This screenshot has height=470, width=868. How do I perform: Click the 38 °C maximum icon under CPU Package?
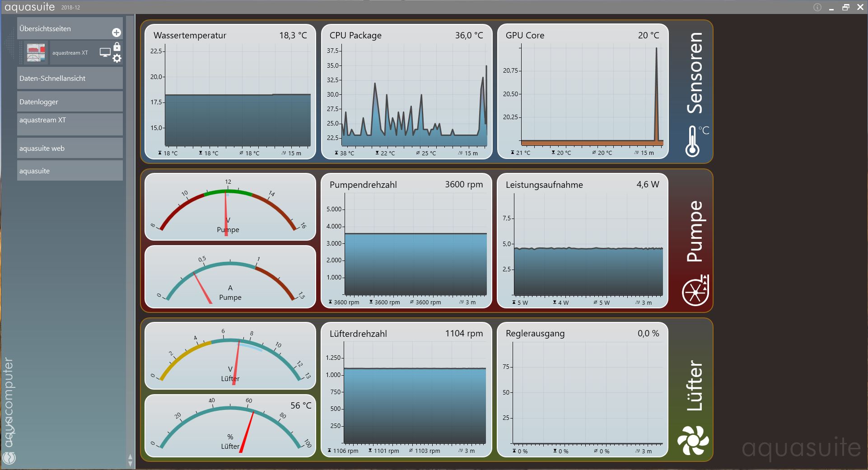pos(336,153)
